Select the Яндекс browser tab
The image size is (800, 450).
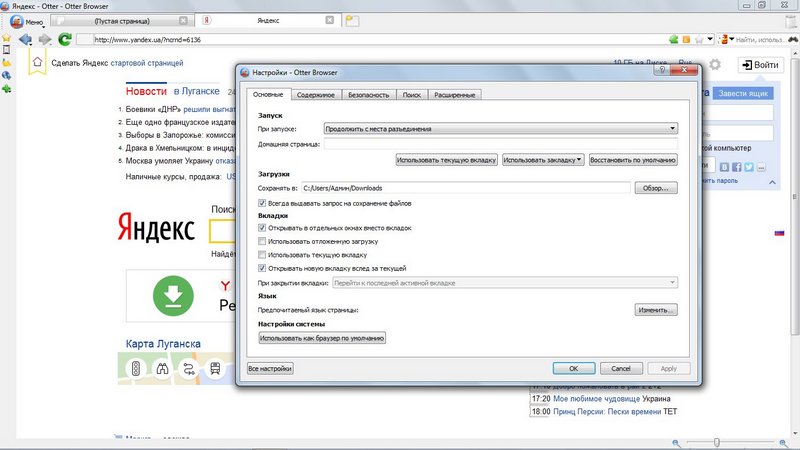click(x=268, y=20)
